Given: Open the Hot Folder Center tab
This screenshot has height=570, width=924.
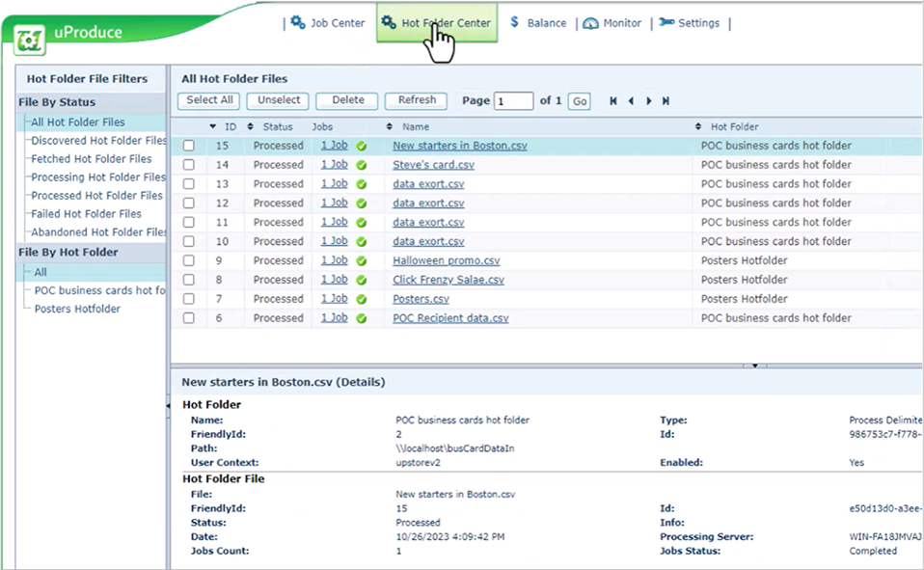Looking at the screenshot, I should (437, 23).
